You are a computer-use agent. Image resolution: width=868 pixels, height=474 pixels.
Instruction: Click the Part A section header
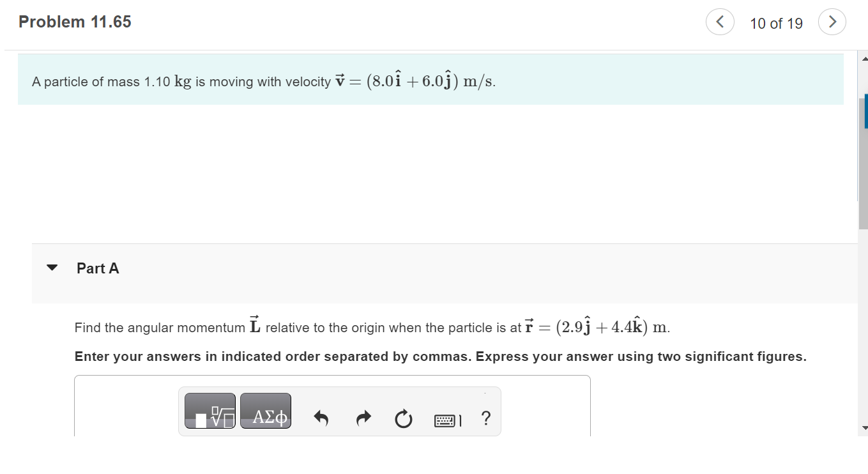pyautogui.click(x=97, y=268)
